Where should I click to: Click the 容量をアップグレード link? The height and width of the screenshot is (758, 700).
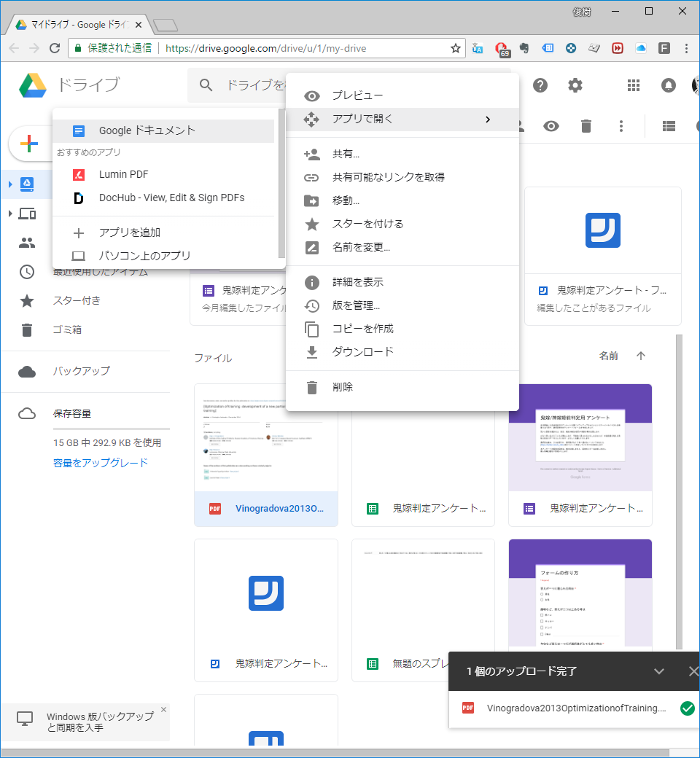coord(101,463)
